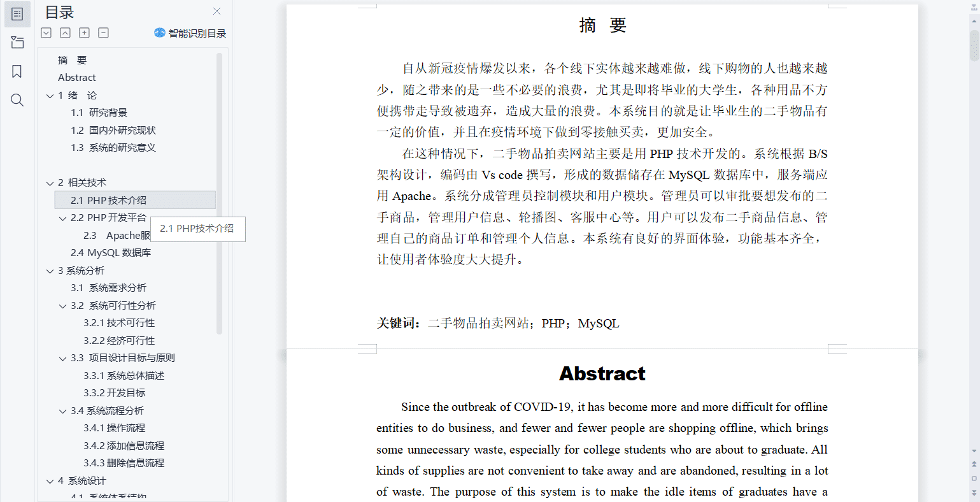This screenshot has width=980, height=502.
Task: Select '2.4 MySQL 数据库' in outline
Action: coord(111,253)
